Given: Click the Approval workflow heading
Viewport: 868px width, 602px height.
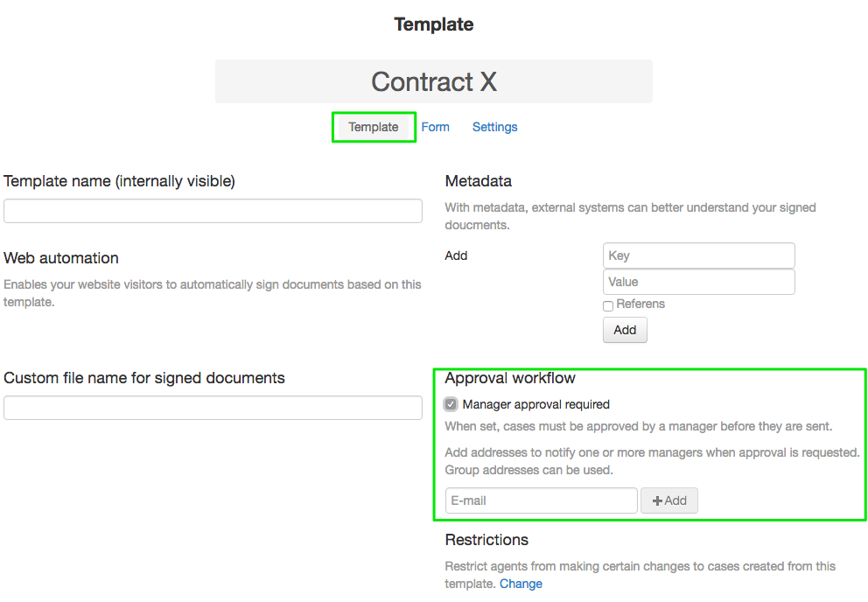Looking at the screenshot, I should click(x=510, y=378).
